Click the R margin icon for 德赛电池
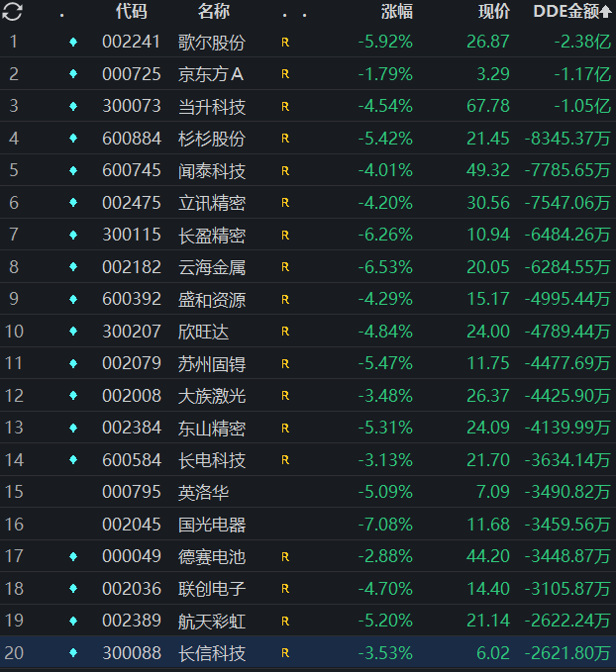This screenshot has width=616, height=672. 285,557
